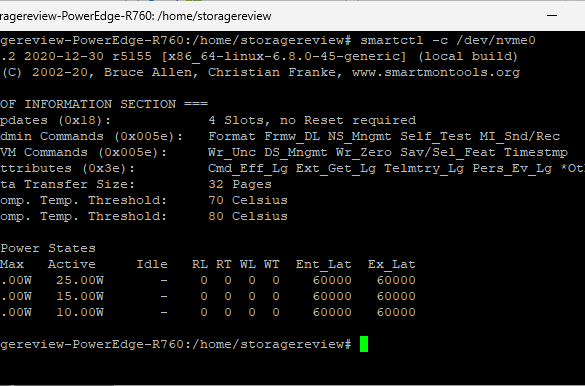Click the '4 Slots, no Reset required' text
585x386 pixels.
point(312,120)
